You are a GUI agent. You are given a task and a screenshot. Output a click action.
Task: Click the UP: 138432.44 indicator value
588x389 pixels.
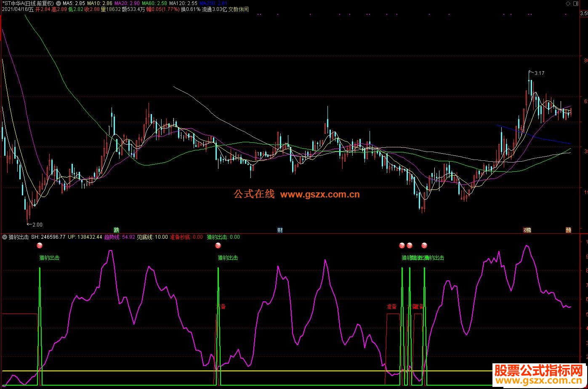85,237
